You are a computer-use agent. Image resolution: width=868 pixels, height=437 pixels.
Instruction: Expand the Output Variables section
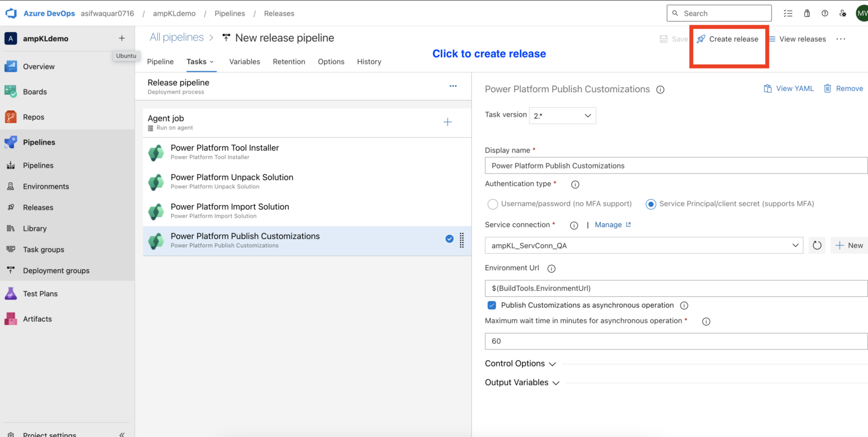tap(522, 383)
